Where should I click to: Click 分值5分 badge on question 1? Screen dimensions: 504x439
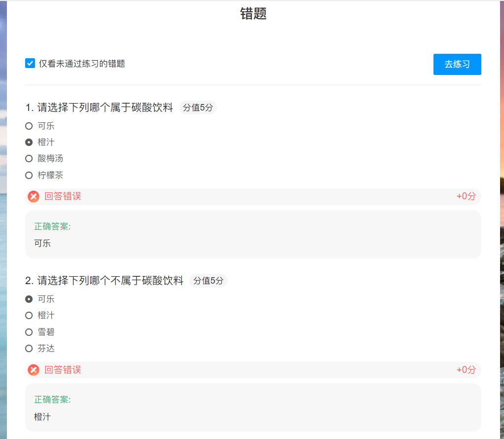point(198,108)
